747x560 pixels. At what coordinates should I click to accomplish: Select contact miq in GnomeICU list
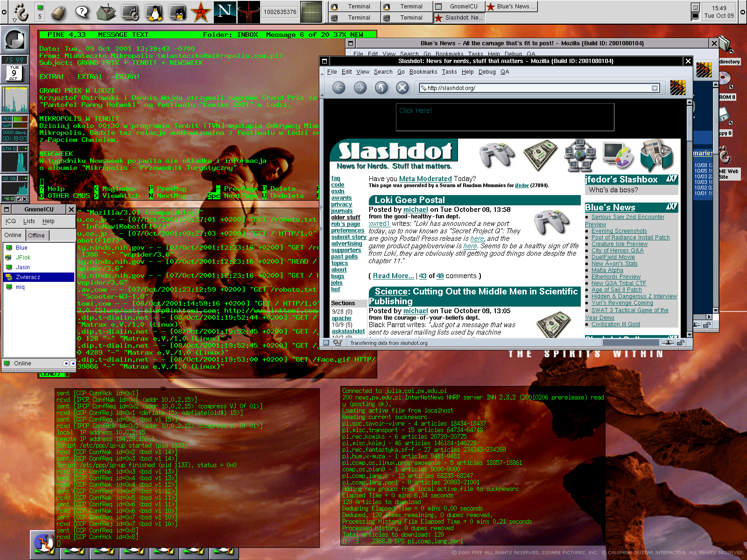click(39, 287)
